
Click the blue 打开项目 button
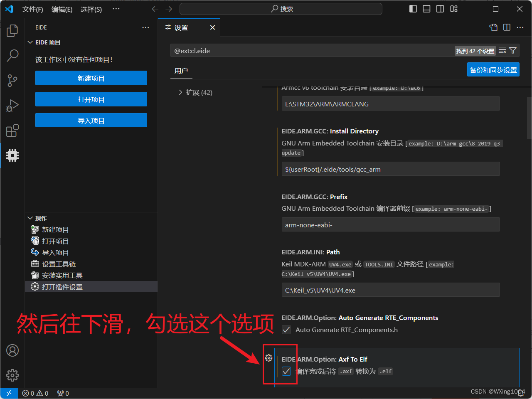pyautogui.click(x=91, y=99)
